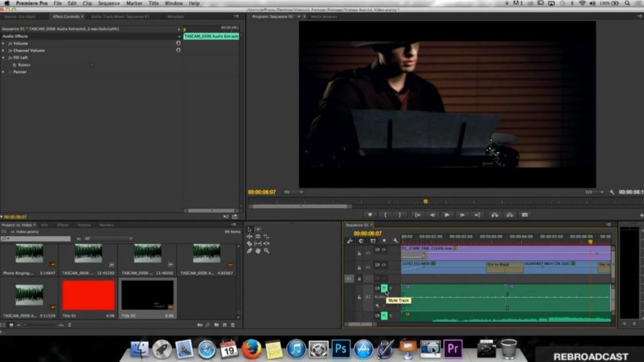
Task: Select the red Title 01 thumbnail
Action: (x=88, y=295)
